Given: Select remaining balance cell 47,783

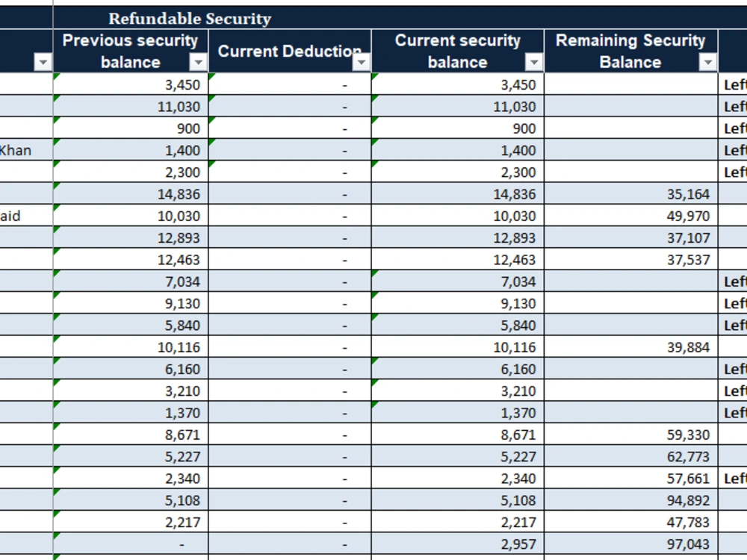Looking at the screenshot, I should click(630, 523).
